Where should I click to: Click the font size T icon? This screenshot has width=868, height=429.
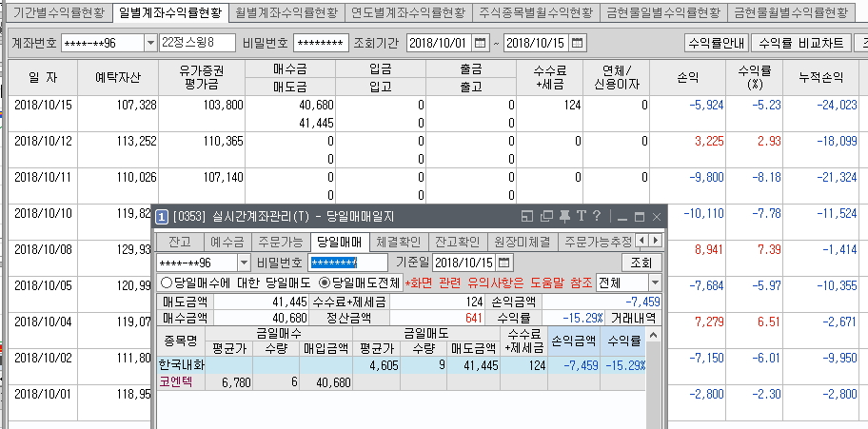[581, 216]
